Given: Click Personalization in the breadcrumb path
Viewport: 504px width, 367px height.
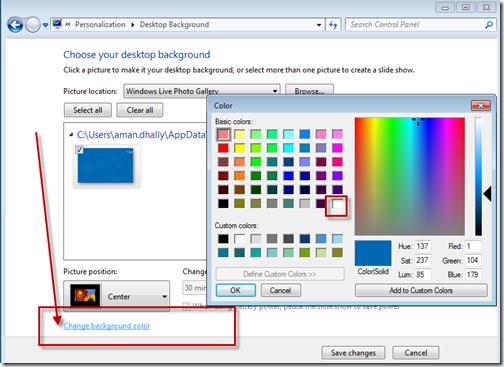Looking at the screenshot, I should point(100,24).
